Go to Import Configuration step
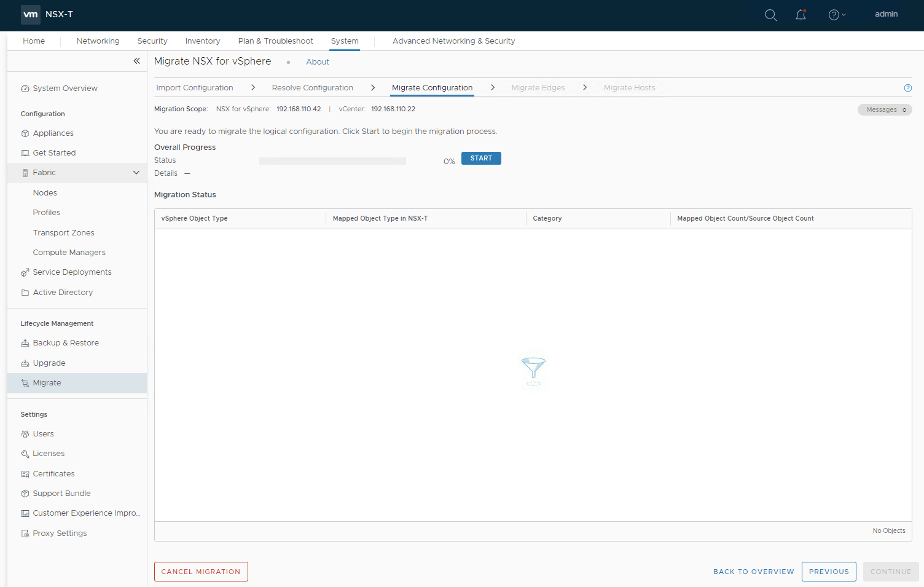Image resolution: width=924 pixels, height=587 pixels. point(195,88)
